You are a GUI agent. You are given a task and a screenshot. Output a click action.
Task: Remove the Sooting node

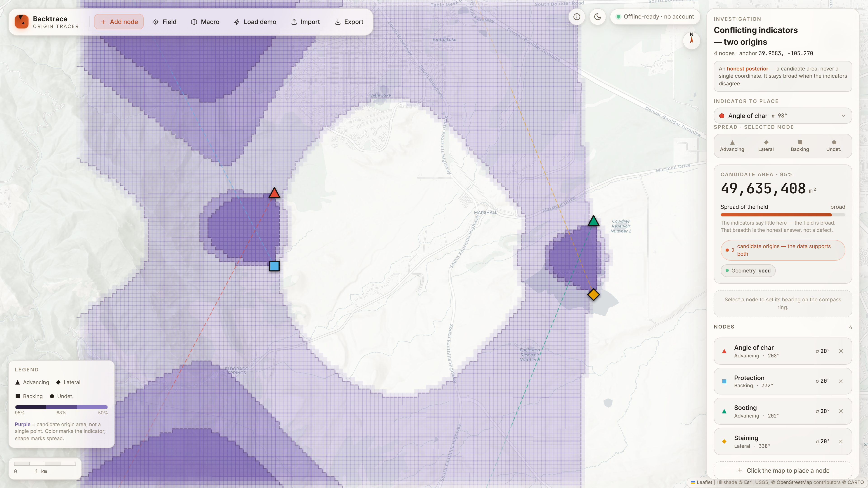pyautogui.click(x=841, y=411)
